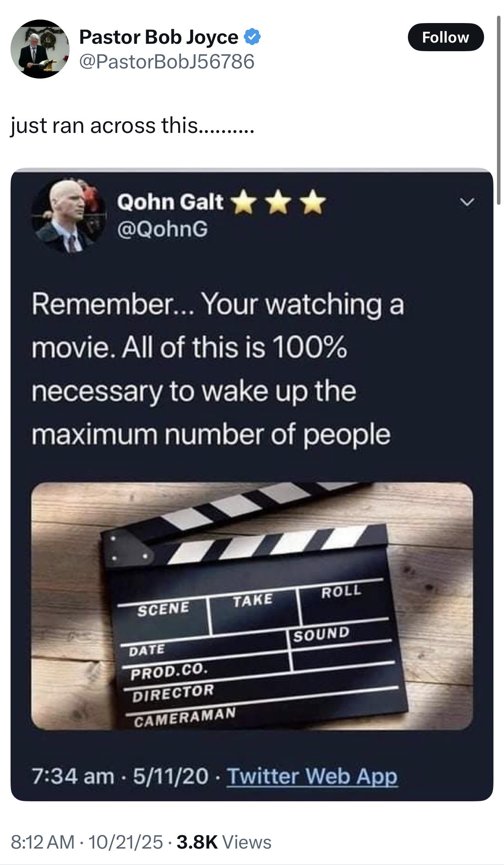This screenshot has width=504, height=865.
Task: Expand the chevron menu on quoted tweet
Action: click(466, 202)
